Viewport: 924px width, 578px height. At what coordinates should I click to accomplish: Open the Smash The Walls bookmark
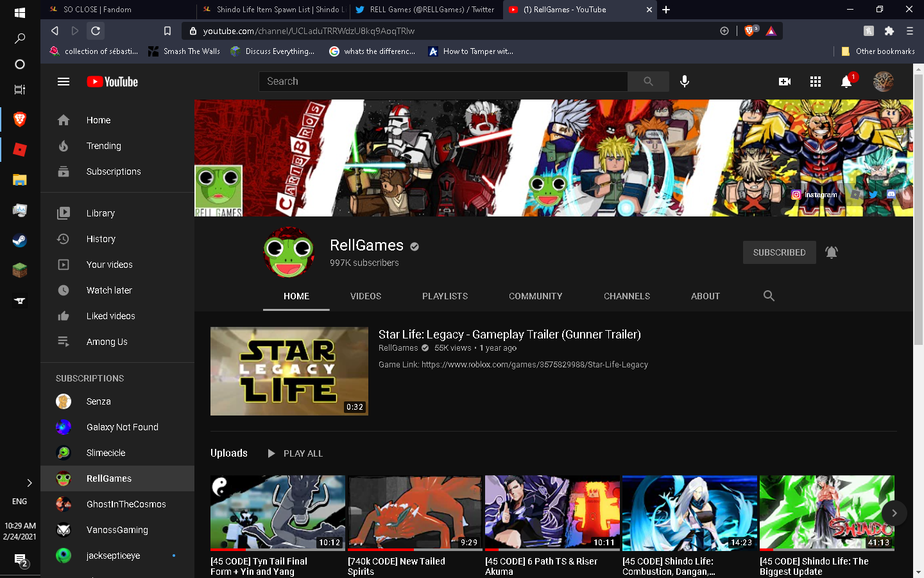click(184, 51)
